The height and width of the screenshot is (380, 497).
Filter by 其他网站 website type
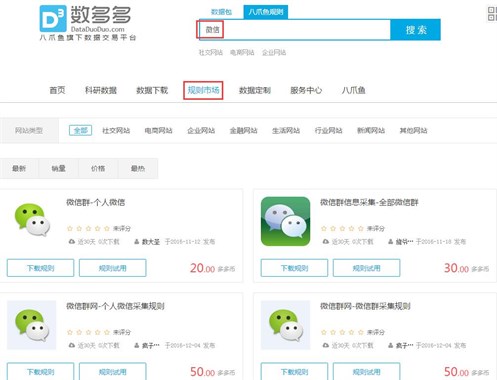[x=413, y=130]
